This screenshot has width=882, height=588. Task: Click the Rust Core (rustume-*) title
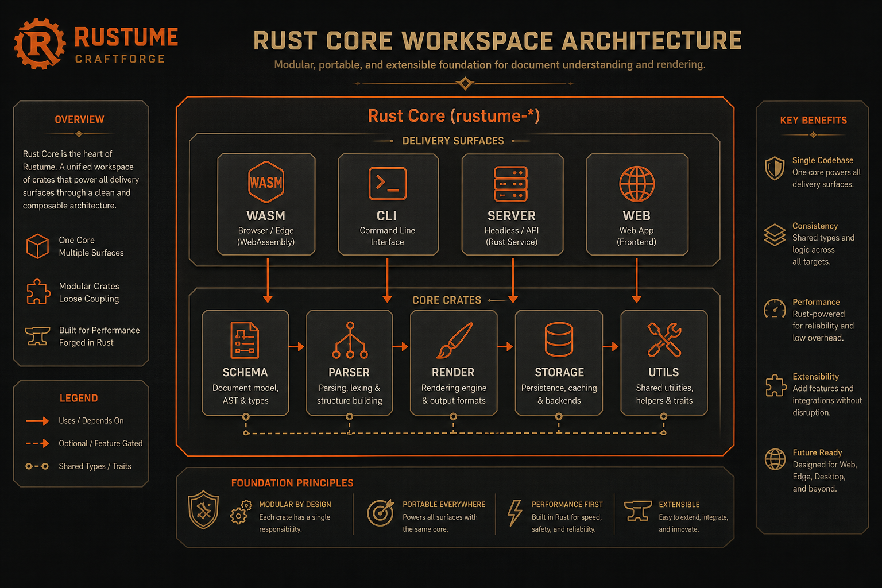pyautogui.click(x=454, y=116)
